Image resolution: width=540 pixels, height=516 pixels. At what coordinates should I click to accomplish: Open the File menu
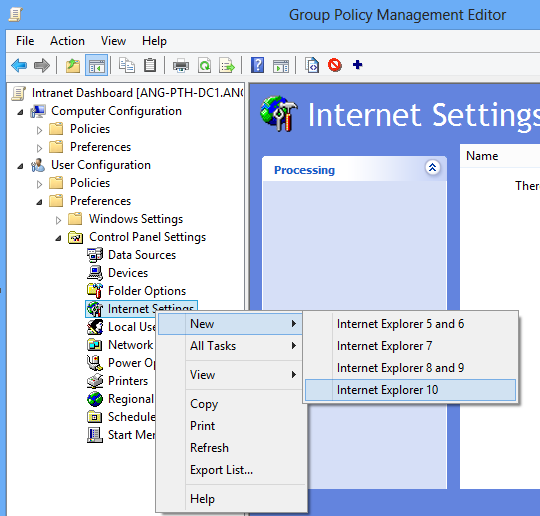pyautogui.click(x=25, y=41)
